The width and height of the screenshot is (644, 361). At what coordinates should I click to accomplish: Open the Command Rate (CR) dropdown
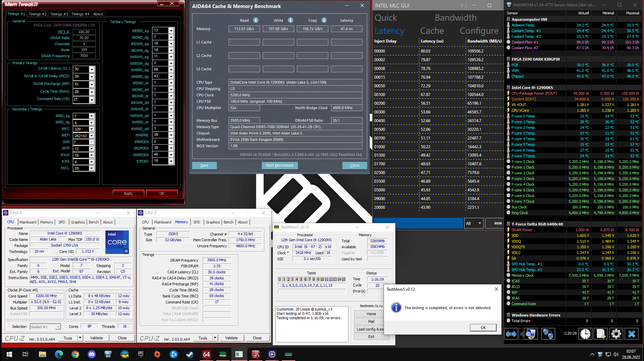91,100
